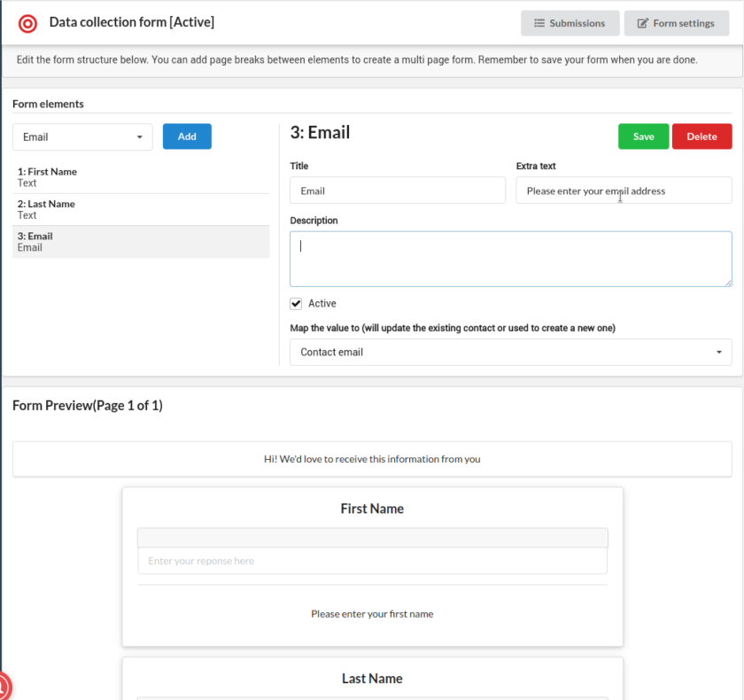Click the red floating widget button

point(4,687)
